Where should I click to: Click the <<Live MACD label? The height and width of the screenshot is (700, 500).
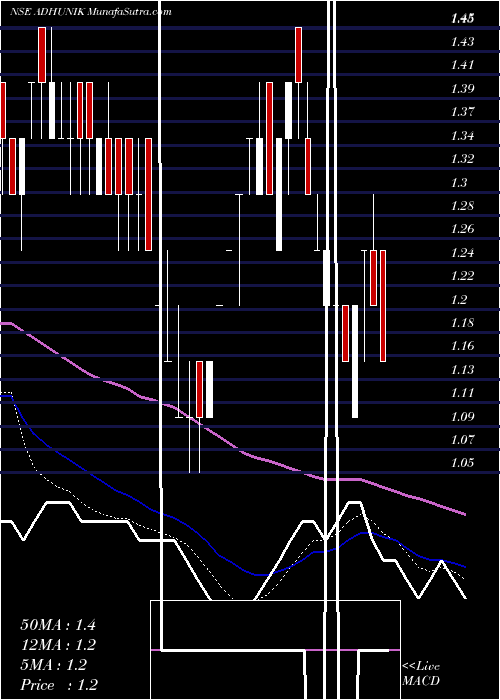click(x=421, y=673)
